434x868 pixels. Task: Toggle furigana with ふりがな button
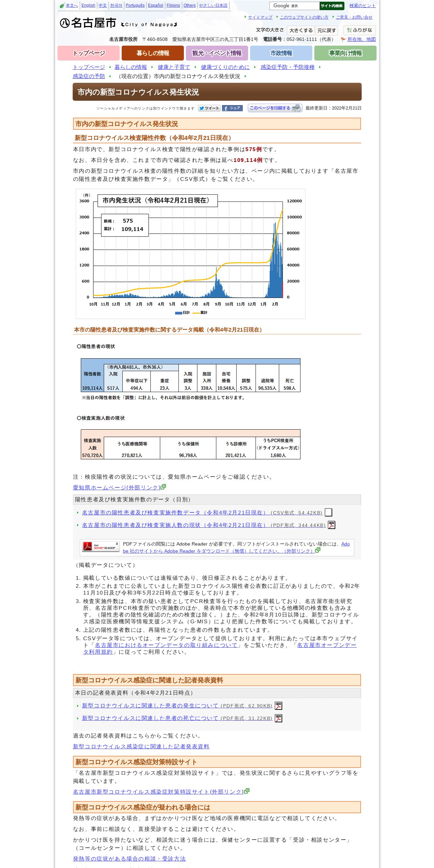[360, 30]
